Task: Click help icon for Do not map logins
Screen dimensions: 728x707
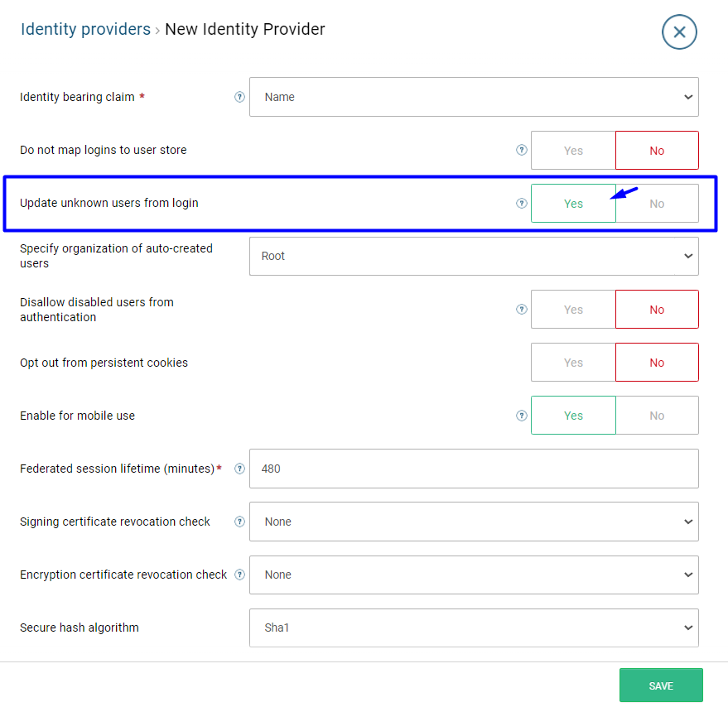Action: (522, 151)
